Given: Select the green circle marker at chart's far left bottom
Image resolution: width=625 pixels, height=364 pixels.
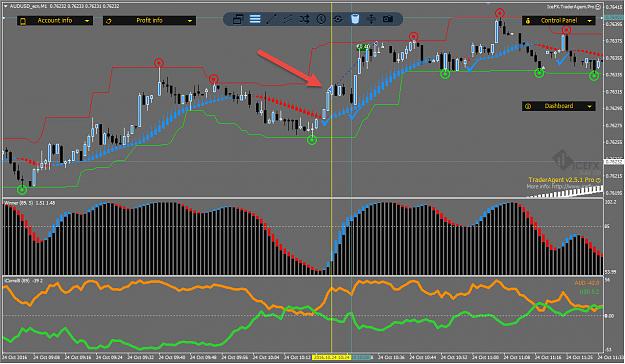Looking at the screenshot, I should tap(22, 189).
